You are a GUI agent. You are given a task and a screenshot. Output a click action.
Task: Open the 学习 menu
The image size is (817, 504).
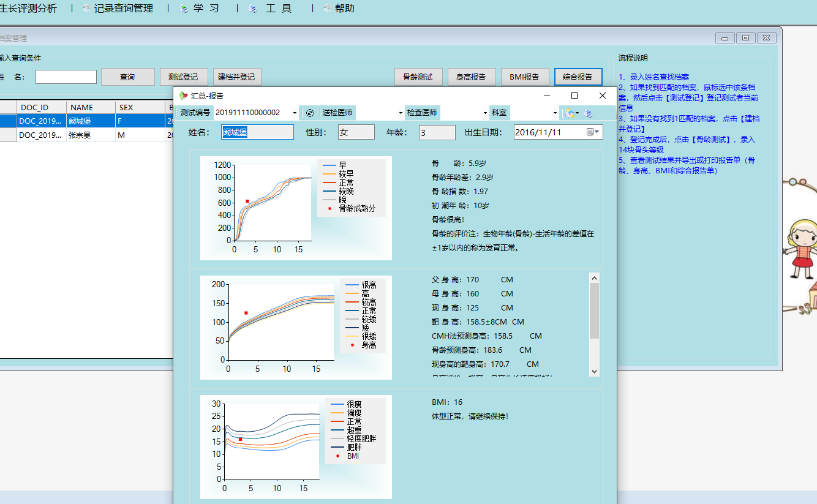coord(206,9)
